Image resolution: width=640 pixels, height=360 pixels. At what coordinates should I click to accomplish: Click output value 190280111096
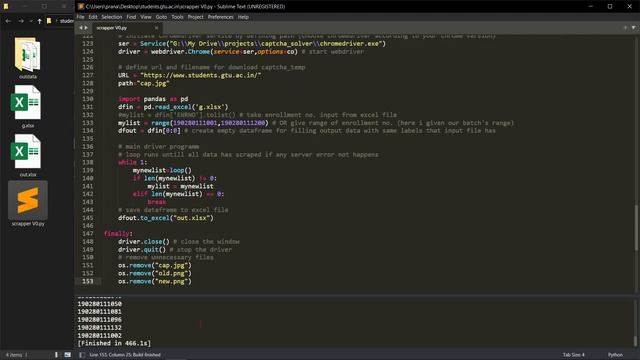[x=100, y=320]
